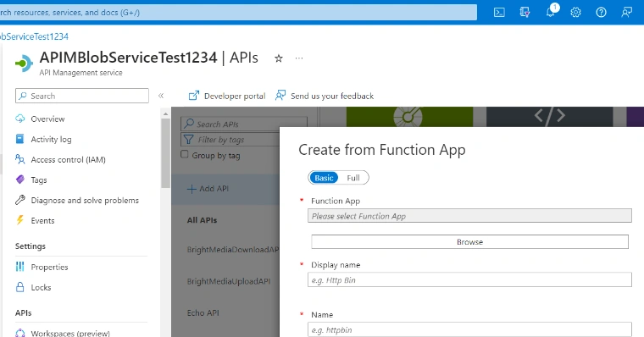Click the sidebar scroll up arrow

coord(165,113)
